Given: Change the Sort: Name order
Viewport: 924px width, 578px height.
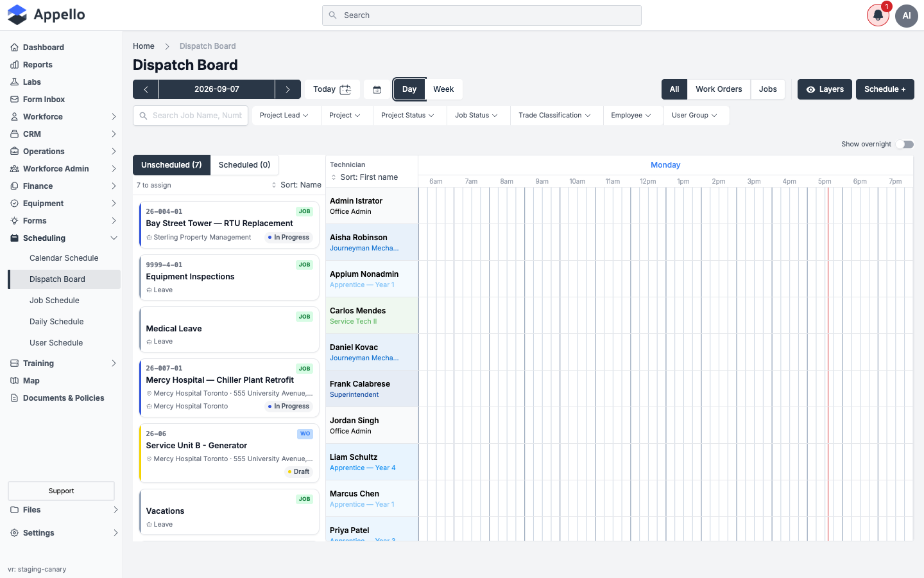Looking at the screenshot, I should coord(296,185).
